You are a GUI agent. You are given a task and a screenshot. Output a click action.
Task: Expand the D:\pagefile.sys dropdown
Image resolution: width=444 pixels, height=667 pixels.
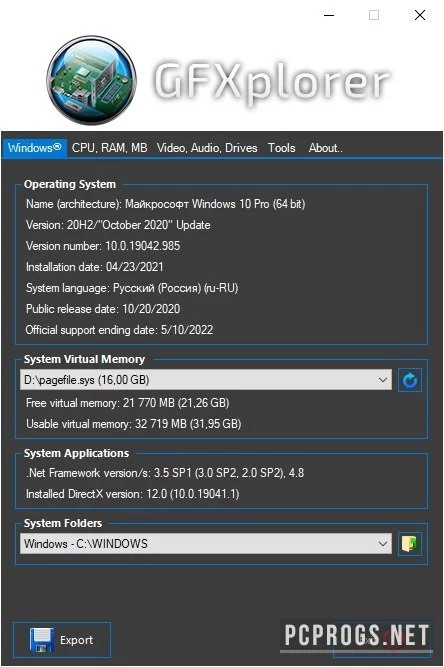[x=206, y=379]
